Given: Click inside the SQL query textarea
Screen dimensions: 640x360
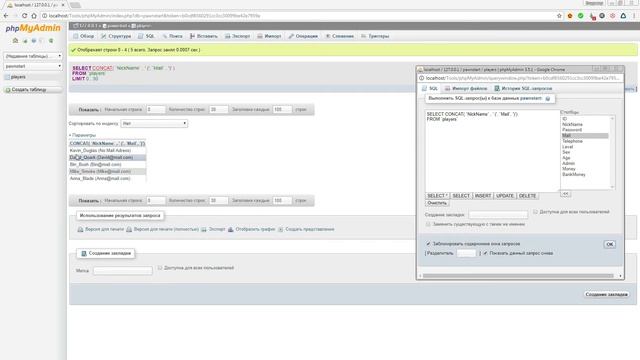Looking at the screenshot, I should coord(492,151).
